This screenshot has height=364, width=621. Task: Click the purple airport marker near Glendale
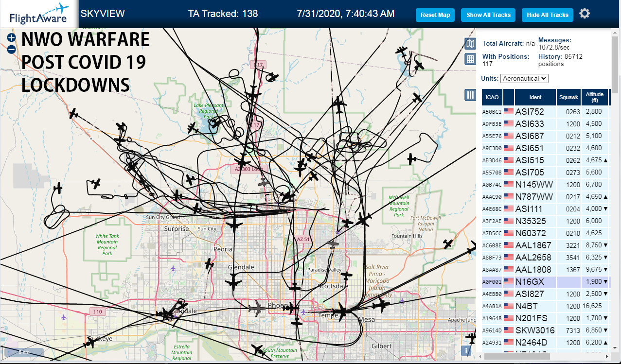pos(173,268)
